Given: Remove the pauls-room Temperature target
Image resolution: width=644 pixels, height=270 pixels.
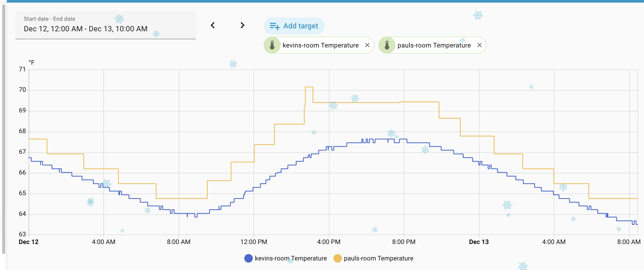Looking at the screenshot, I should coord(480,45).
